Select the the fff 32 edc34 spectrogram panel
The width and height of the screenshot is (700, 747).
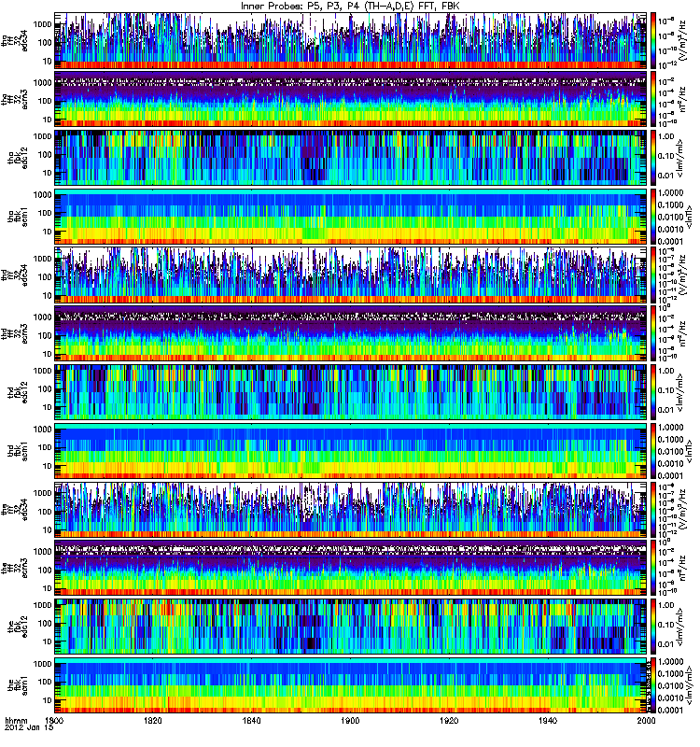pyautogui.click(x=350, y=509)
